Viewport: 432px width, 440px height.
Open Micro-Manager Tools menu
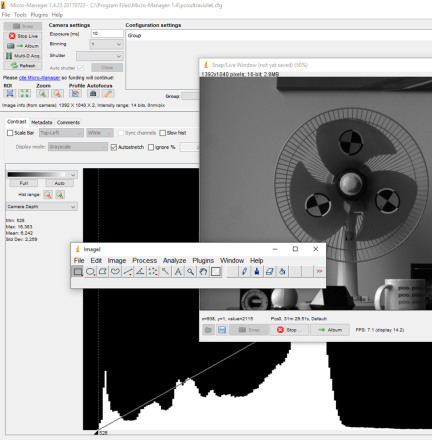click(20, 15)
